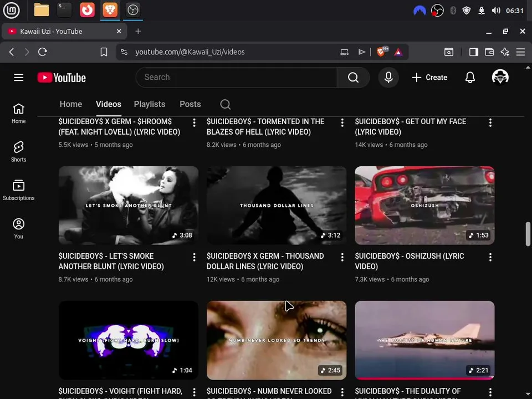The image size is (532, 399).
Task: Switch to the Posts tab
Action: (x=190, y=104)
